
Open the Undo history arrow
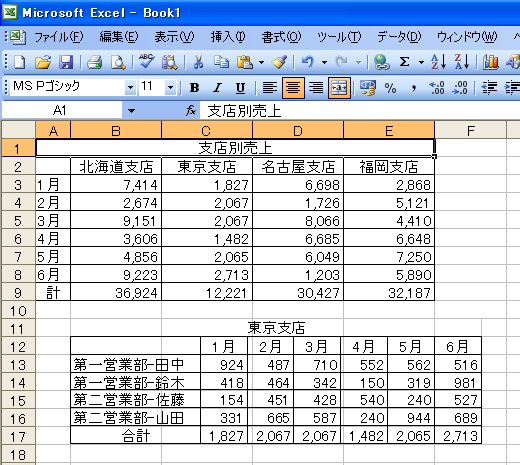coord(324,62)
